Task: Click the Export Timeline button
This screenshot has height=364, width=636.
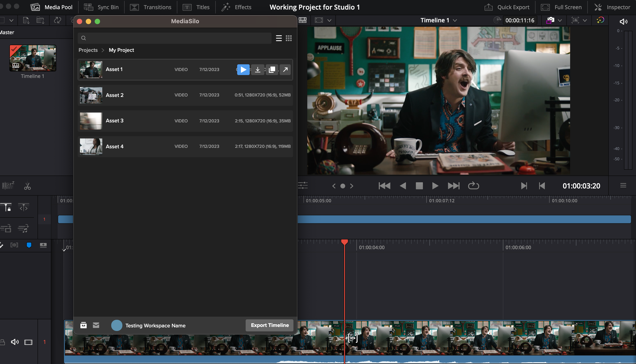Action: (269, 325)
